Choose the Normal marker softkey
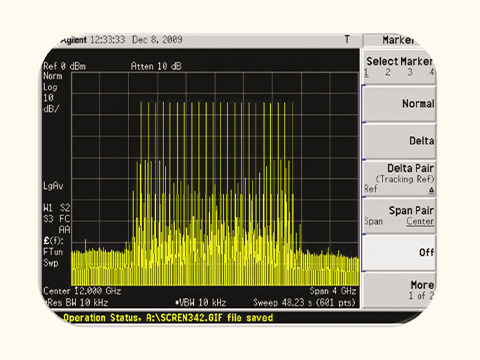Screen dimensions: 480x360 click(x=399, y=104)
